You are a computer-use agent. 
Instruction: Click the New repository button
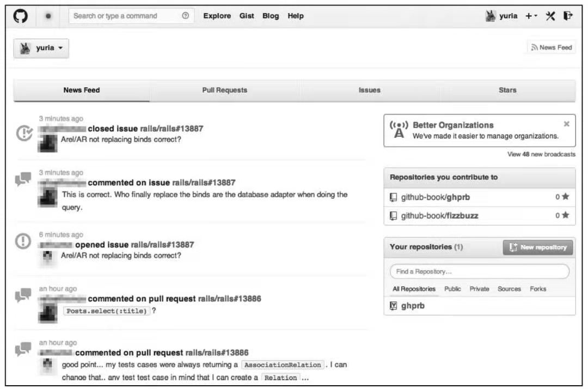[x=537, y=247]
